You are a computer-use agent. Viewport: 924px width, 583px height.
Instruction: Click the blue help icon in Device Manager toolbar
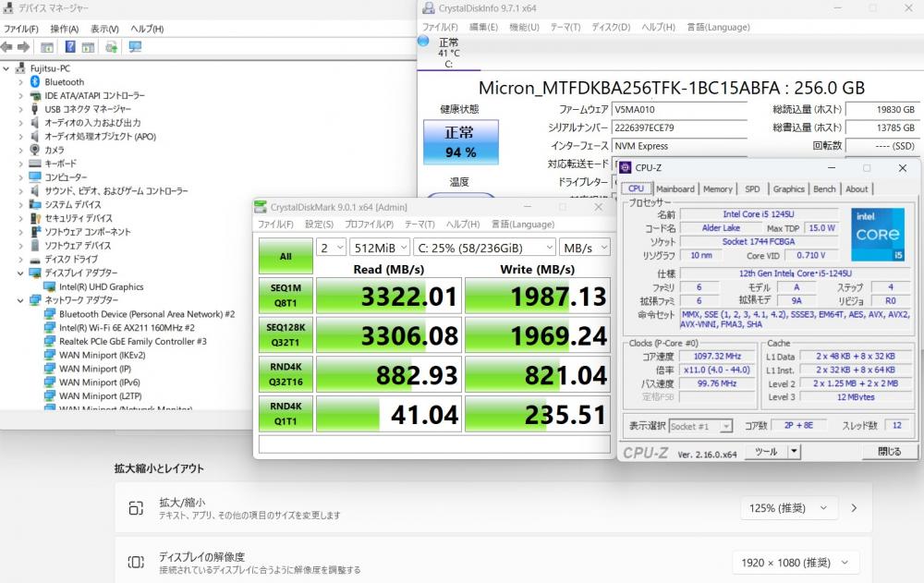70,47
